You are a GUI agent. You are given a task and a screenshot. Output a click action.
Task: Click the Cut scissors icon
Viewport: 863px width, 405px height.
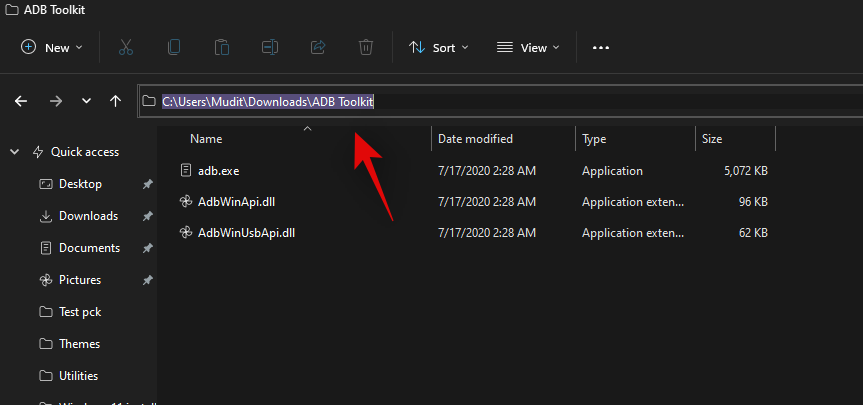125,47
